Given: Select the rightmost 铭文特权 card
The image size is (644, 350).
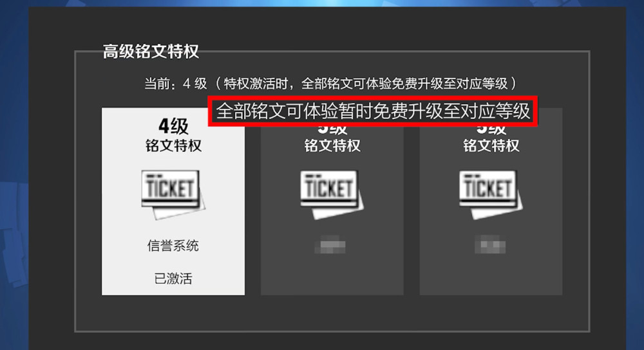Looking at the screenshot, I should [491, 201].
